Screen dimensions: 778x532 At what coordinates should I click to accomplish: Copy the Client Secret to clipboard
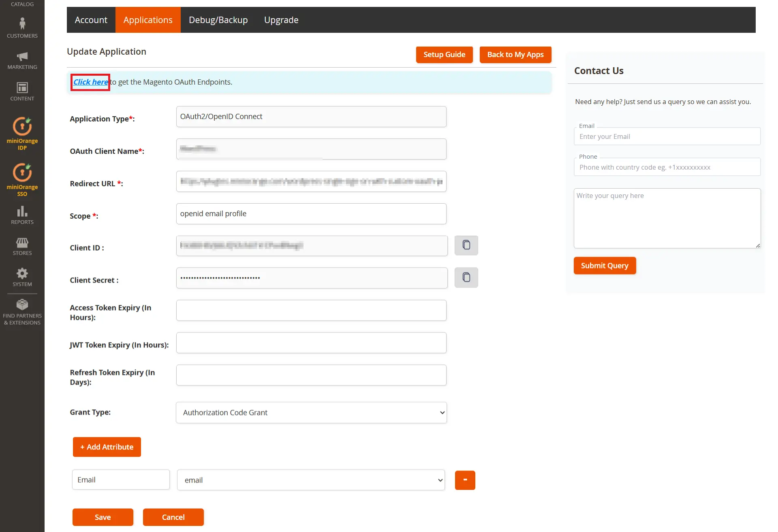pyautogui.click(x=466, y=278)
